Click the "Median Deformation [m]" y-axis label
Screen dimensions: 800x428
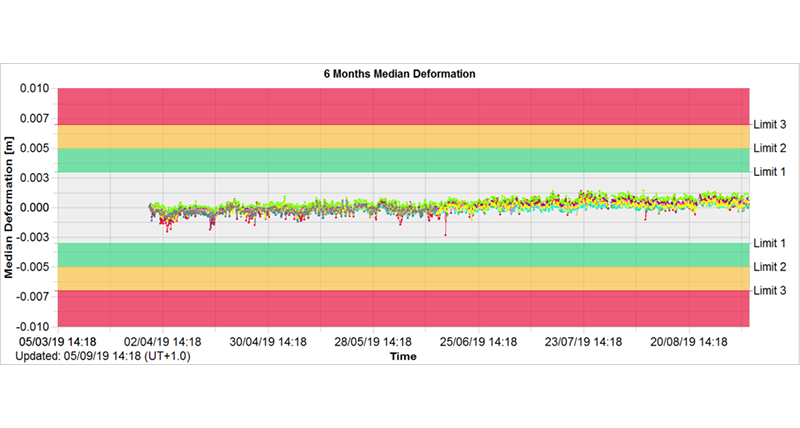[11, 208]
